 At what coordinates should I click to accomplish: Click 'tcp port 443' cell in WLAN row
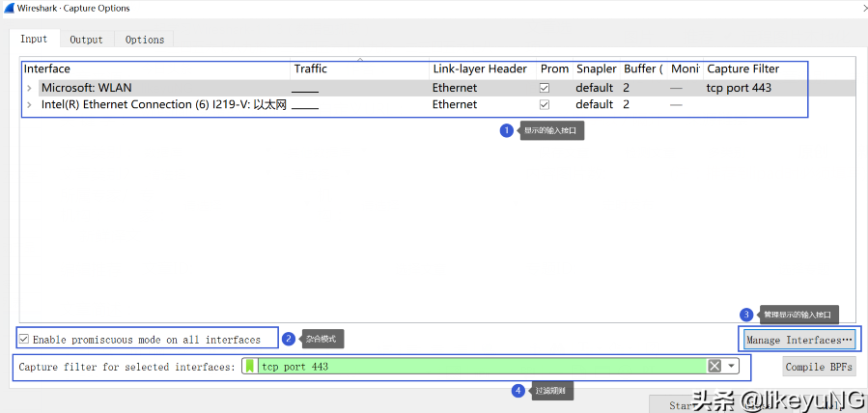point(739,88)
